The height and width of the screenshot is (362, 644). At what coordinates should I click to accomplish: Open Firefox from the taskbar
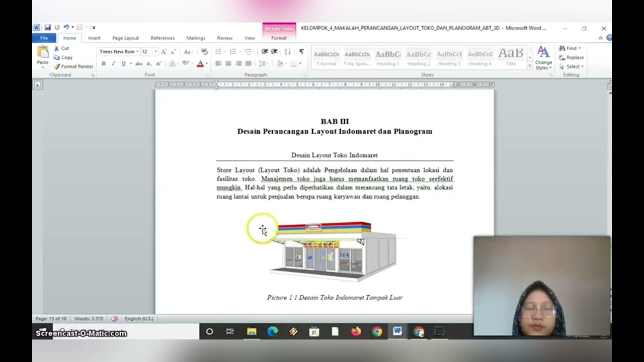click(356, 331)
